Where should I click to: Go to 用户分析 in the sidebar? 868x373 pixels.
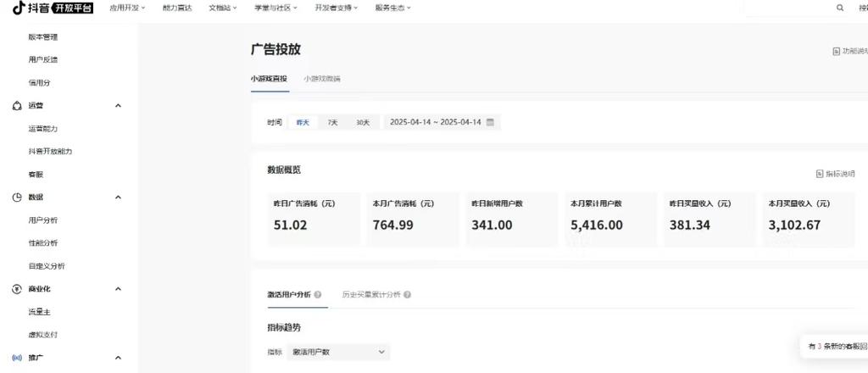[x=43, y=220]
